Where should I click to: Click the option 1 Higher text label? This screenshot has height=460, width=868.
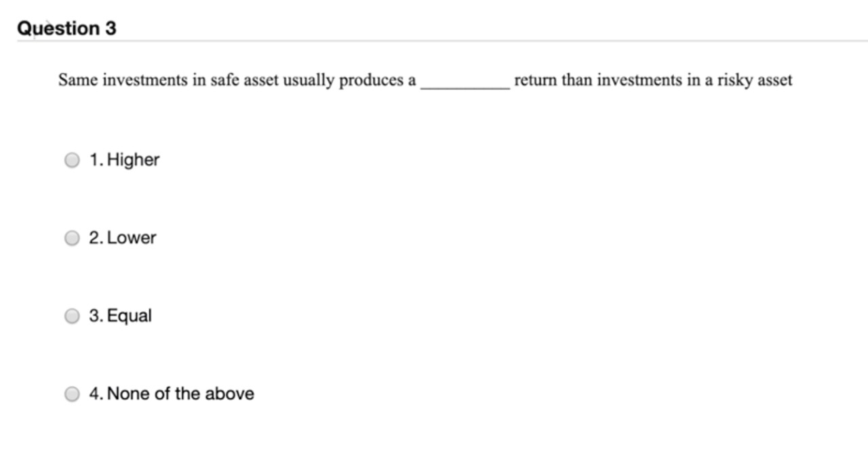pyautogui.click(x=123, y=160)
